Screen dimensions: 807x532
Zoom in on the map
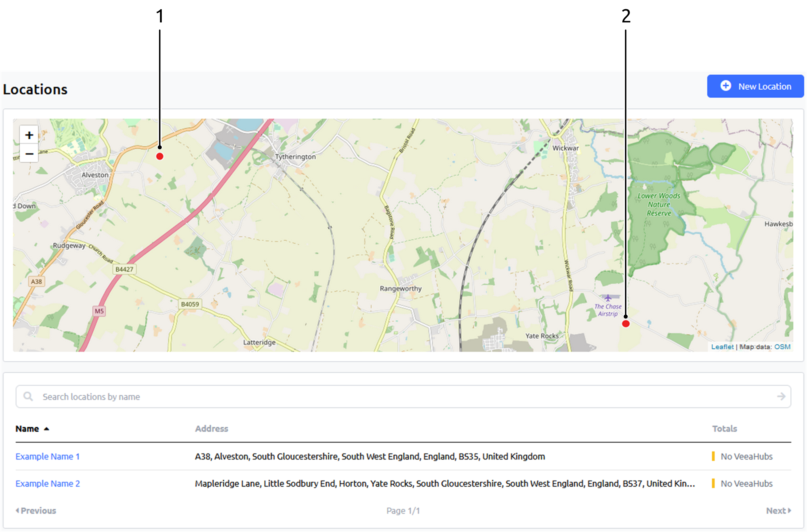[29, 135]
